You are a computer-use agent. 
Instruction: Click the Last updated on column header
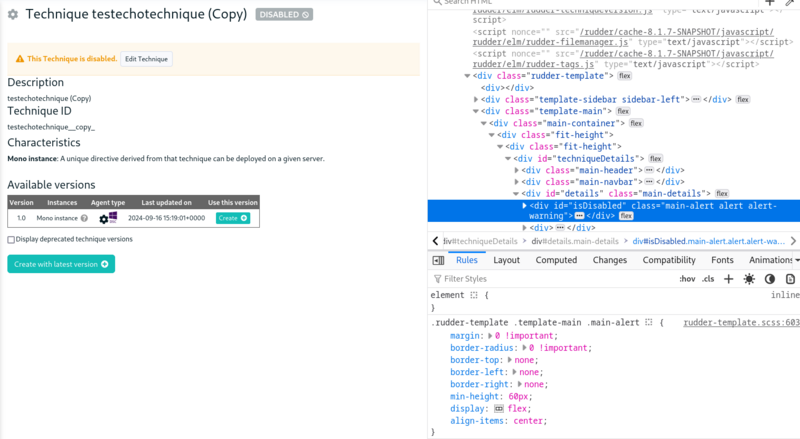[x=166, y=203]
